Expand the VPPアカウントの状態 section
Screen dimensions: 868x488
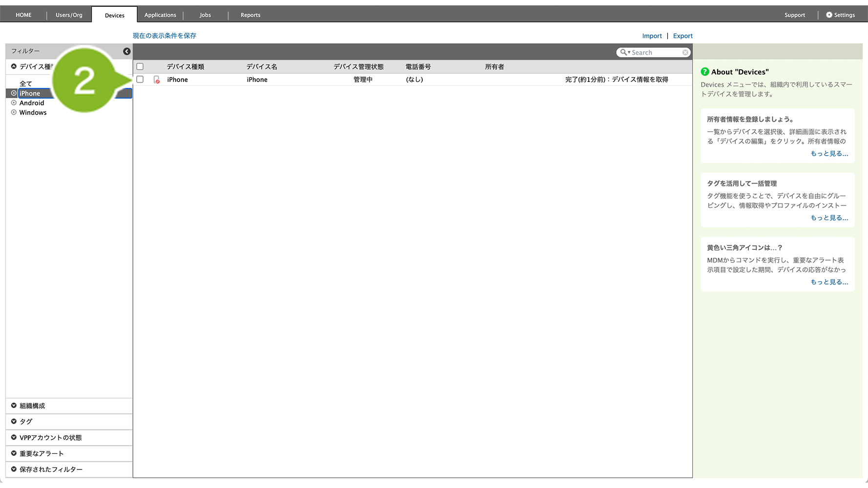(14, 437)
